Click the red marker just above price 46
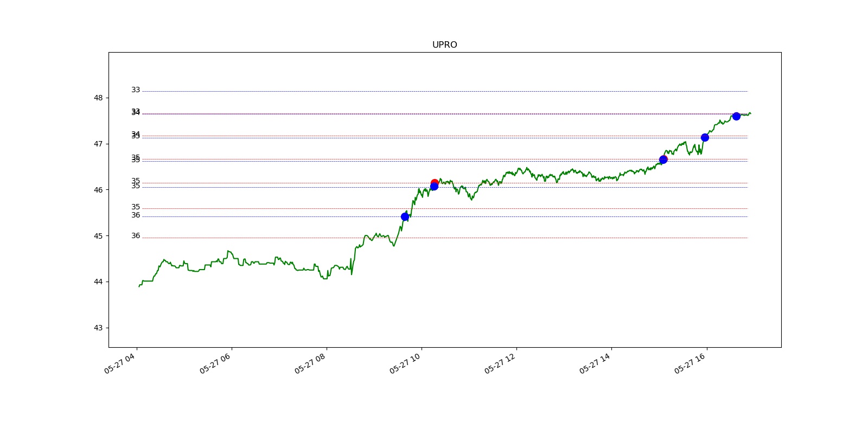Image resolution: width=868 pixels, height=434 pixels. pyautogui.click(x=435, y=183)
